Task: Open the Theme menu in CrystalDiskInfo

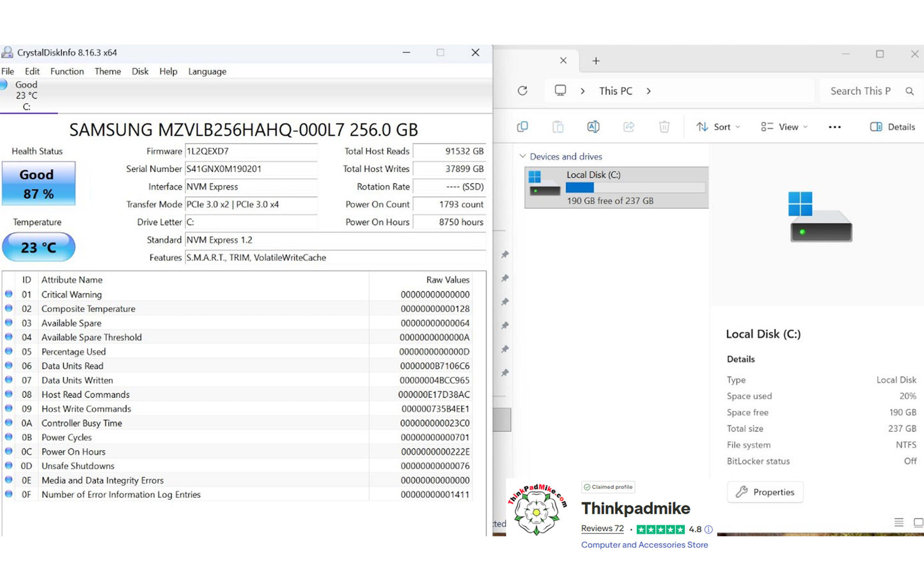Action: 107,71
